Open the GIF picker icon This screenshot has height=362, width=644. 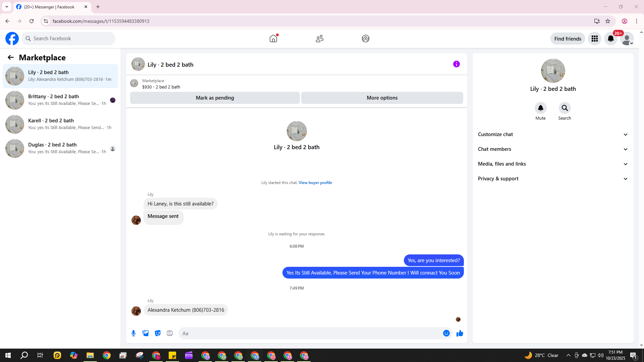[170, 333]
